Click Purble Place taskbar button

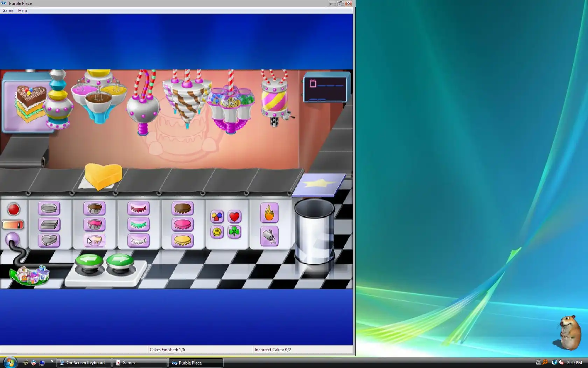pos(196,363)
